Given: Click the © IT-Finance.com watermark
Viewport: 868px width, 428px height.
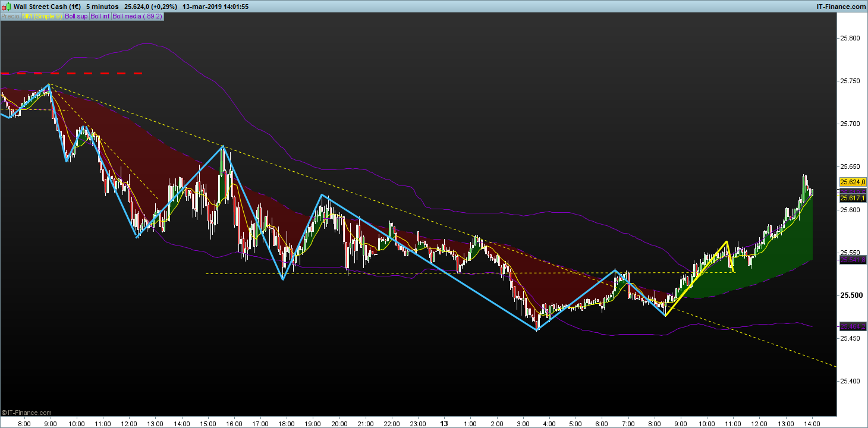Looking at the screenshot, I should pyautogui.click(x=26, y=413).
